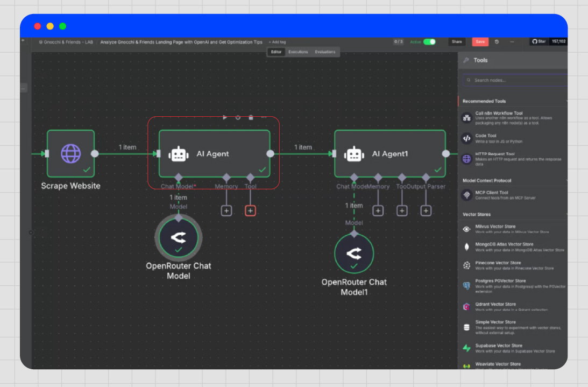Switch to the Executions tab
Viewport: 588px width, 387px height.
coord(297,52)
